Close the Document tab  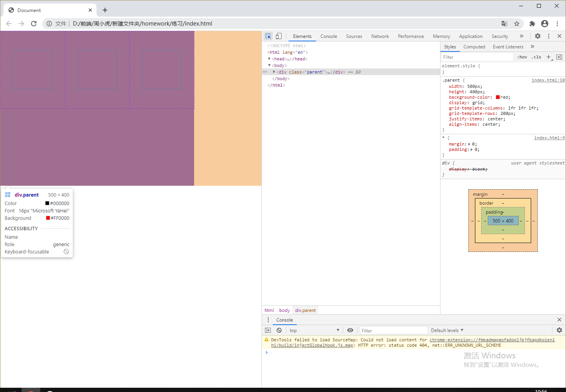(x=90, y=10)
